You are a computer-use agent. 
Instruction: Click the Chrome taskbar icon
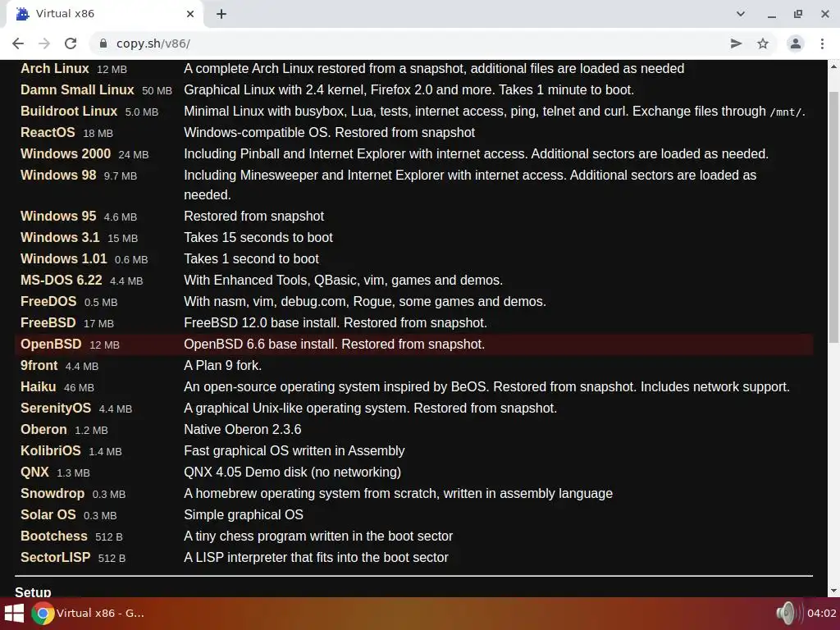[43, 614]
